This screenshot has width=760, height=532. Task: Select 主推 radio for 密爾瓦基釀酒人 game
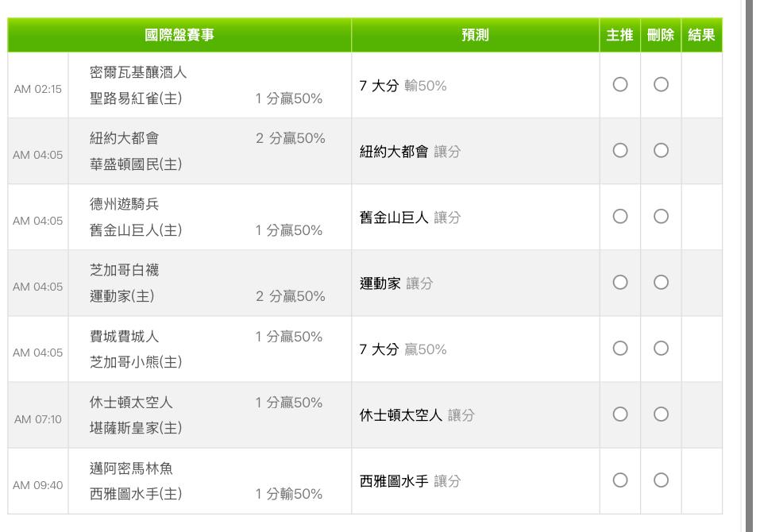click(x=620, y=85)
